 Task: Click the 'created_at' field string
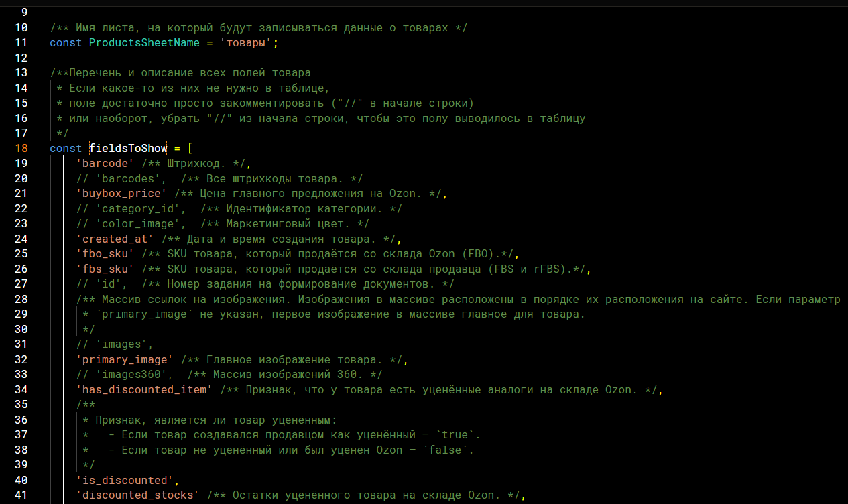click(115, 239)
